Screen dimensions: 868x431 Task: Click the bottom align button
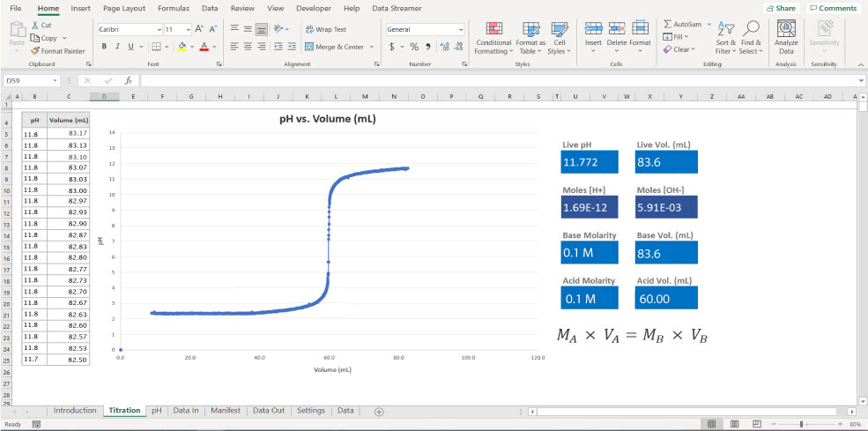[262, 29]
